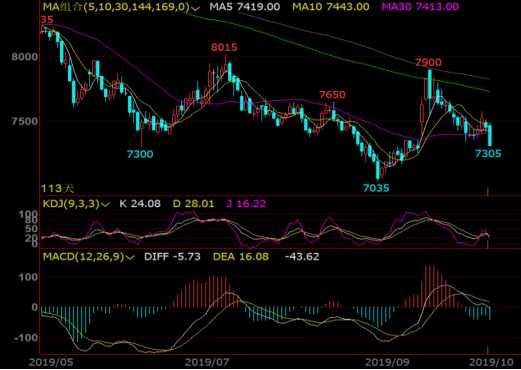Screen dimensions: 521x370
Task: Select the MA10 7443.00 value
Action: pyautogui.click(x=331, y=7)
